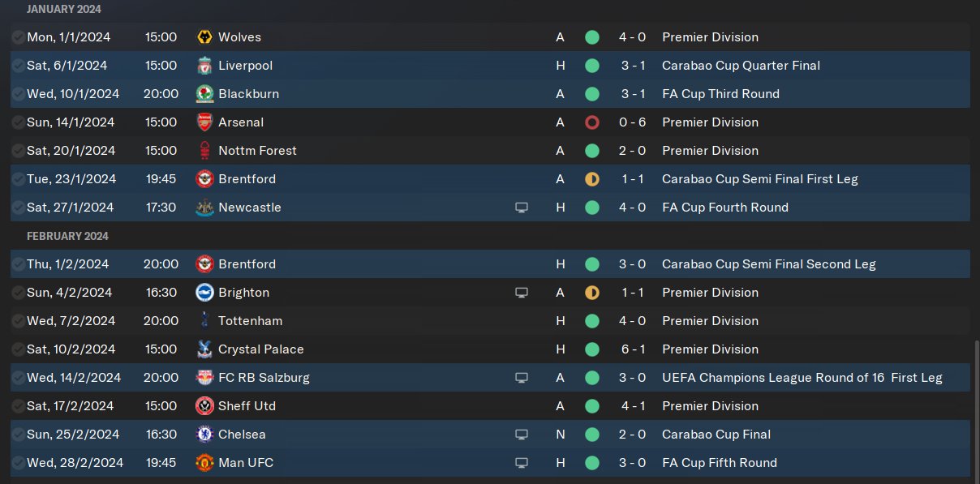This screenshot has width=980, height=484.
Task: Select the Nottm Forest team name
Action: click(x=257, y=151)
